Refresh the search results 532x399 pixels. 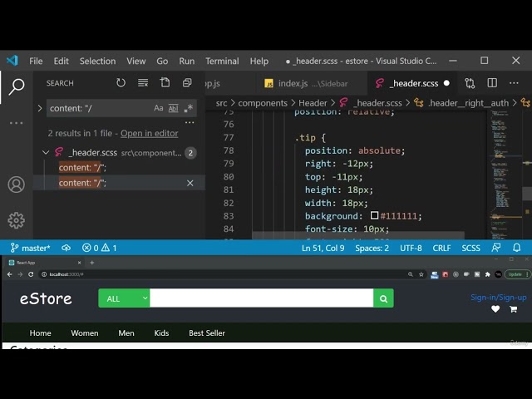121,83
